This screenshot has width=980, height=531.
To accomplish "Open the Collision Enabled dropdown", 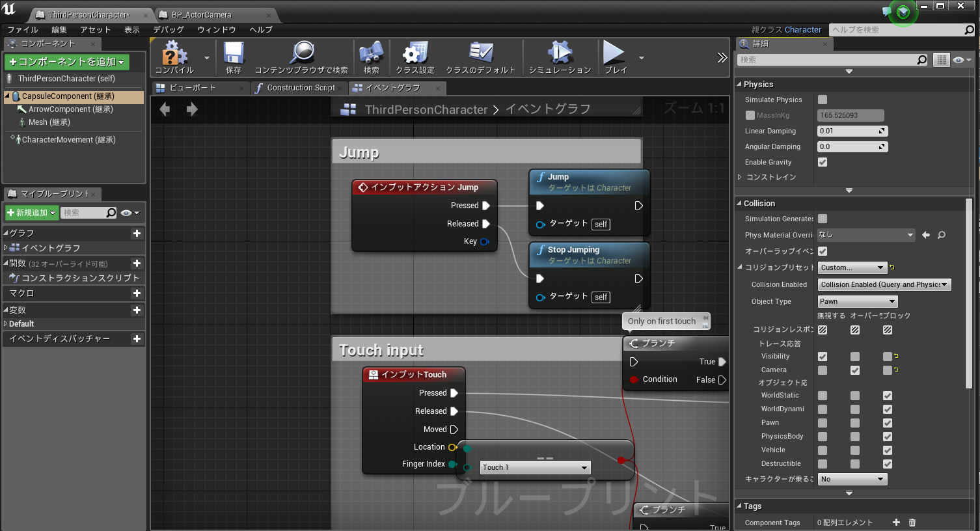I will point(884,284).
